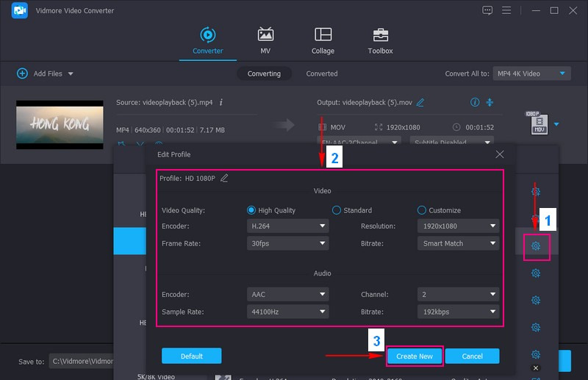Open the video Encoder H.264 dropdown
Viewport: 588px width, 380px height.
coord(287,226)
